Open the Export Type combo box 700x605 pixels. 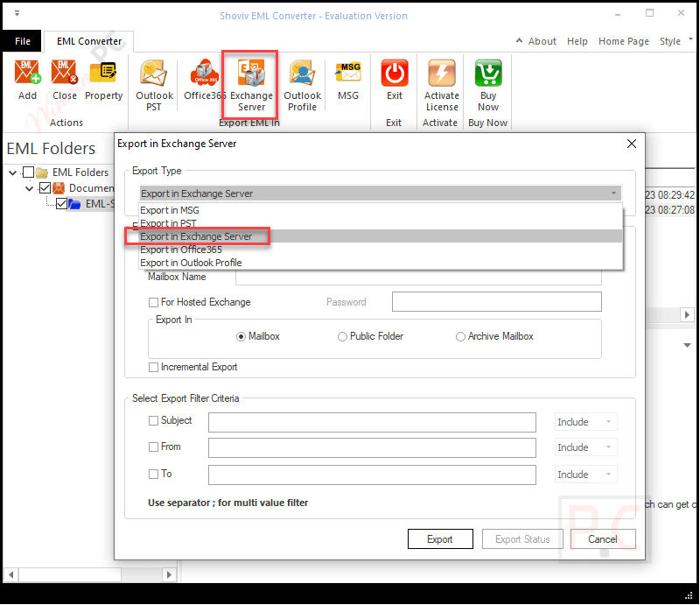coord(380,193)
